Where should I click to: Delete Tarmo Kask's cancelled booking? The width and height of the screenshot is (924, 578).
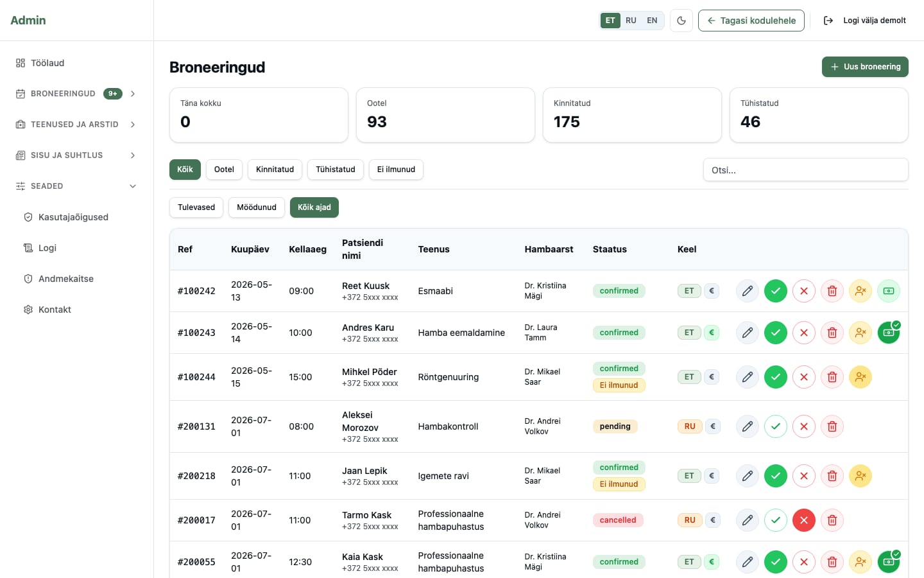tap(832, 520)
